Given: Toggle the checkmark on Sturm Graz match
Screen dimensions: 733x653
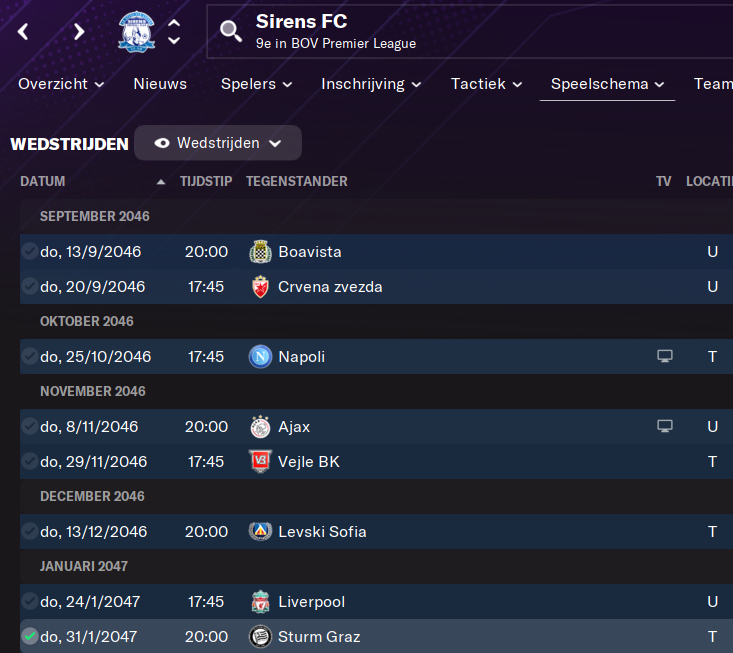Looking at the screenshot, I should pyautogui.click(x=30, y=636).
